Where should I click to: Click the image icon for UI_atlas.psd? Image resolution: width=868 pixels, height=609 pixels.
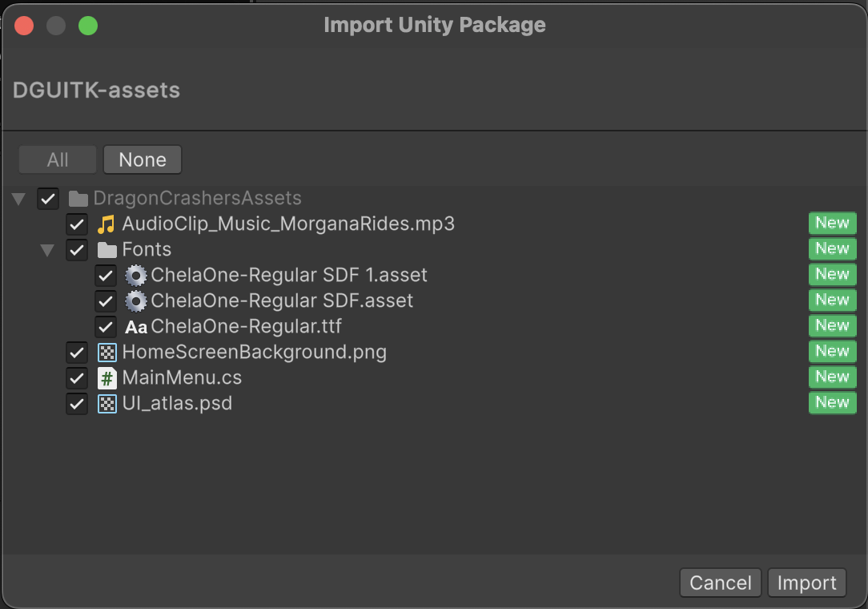tap(106, 404)
